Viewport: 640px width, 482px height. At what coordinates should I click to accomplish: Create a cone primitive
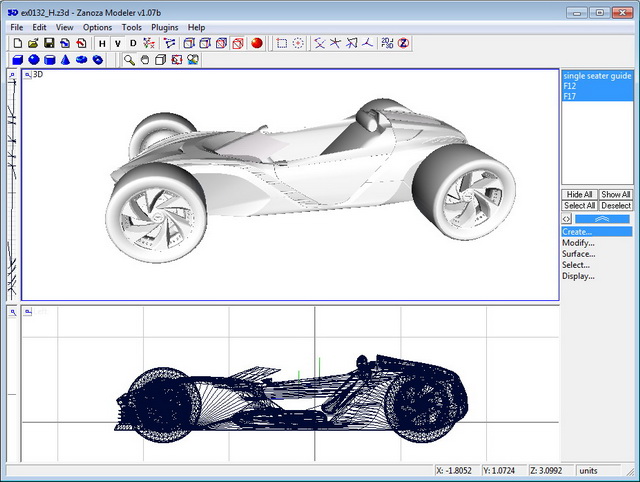65,60
